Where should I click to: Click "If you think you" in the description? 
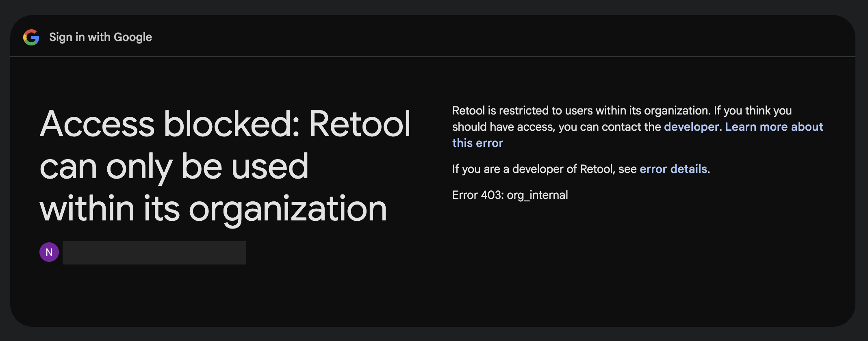pos(753,110)
